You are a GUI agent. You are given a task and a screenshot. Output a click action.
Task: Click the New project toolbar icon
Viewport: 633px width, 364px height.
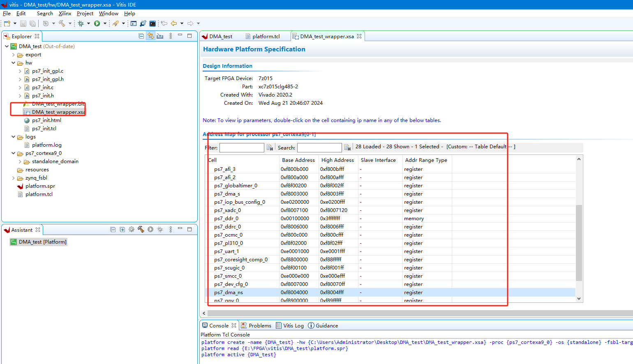(7, 23)
